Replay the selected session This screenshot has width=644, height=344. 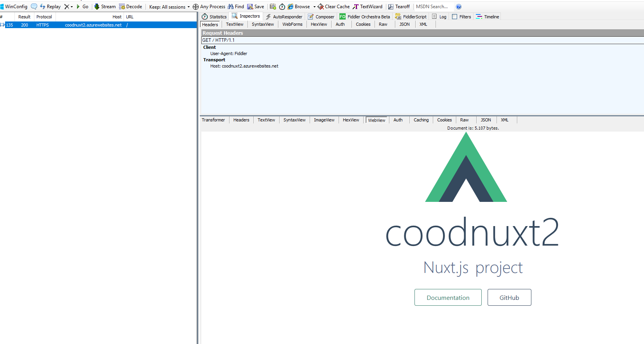(50, 7)
